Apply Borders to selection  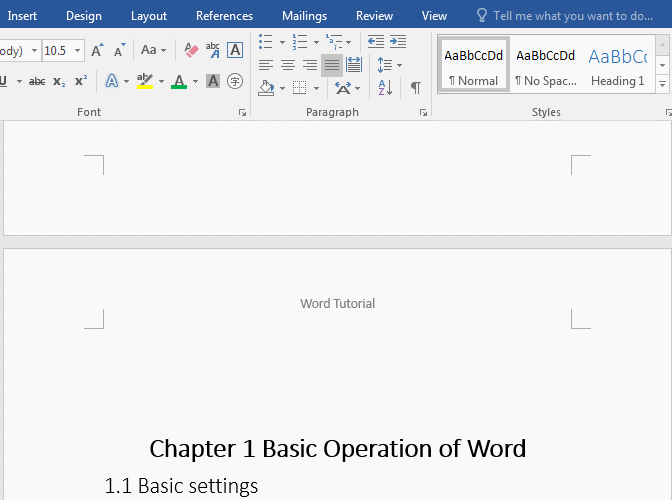coord(300,88)
